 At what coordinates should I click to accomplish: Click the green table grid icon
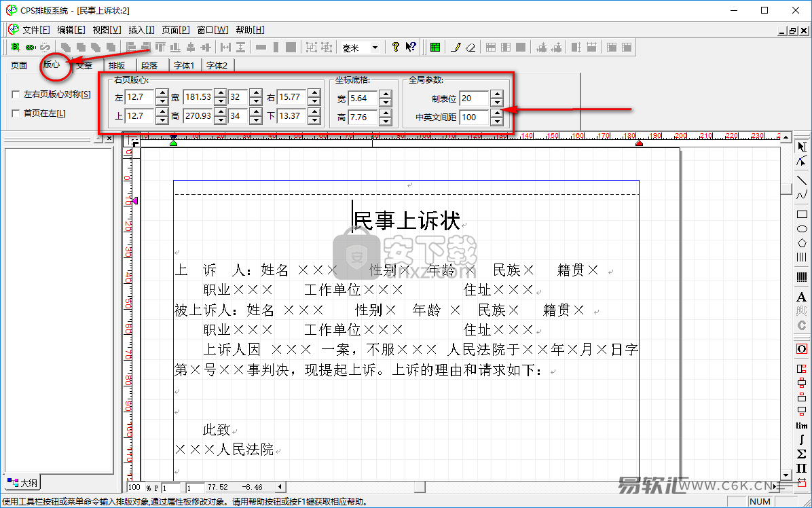click(x=435, y=47)
